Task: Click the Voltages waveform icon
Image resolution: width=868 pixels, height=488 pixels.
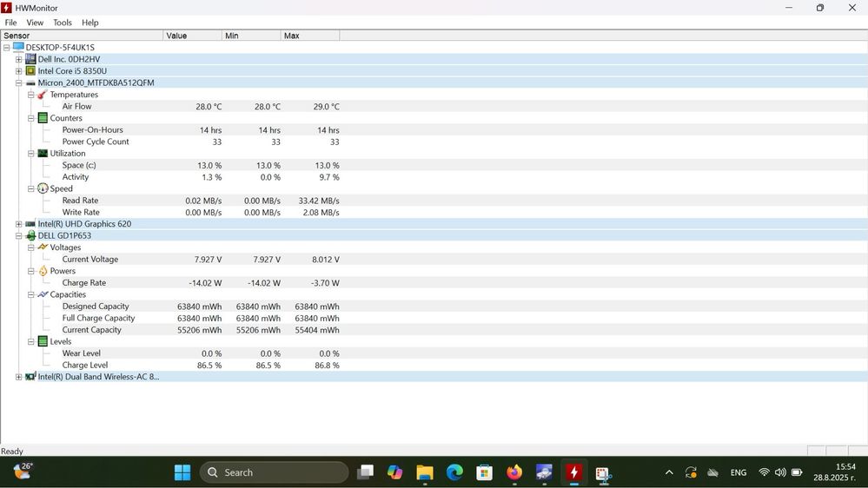Action: click(x=43, y=247)
